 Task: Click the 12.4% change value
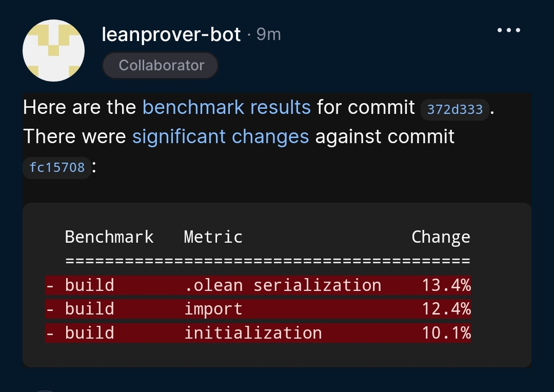(446, 309)
